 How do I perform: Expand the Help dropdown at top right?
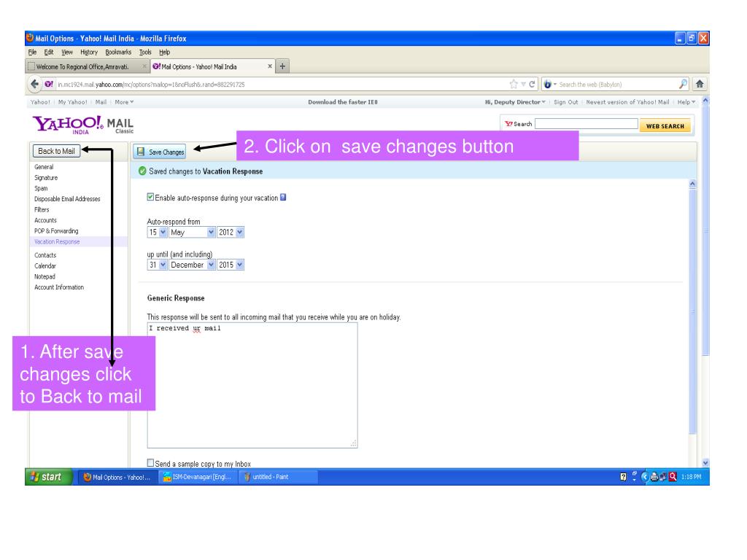click(x=686, y=102)
